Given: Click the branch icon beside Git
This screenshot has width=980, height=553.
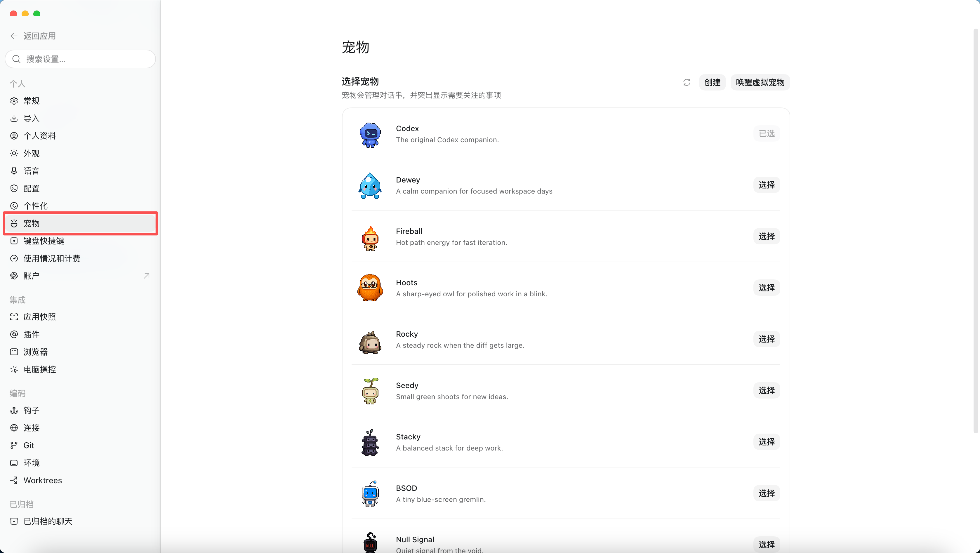Looking at the screenshot, I should point(14,445).
